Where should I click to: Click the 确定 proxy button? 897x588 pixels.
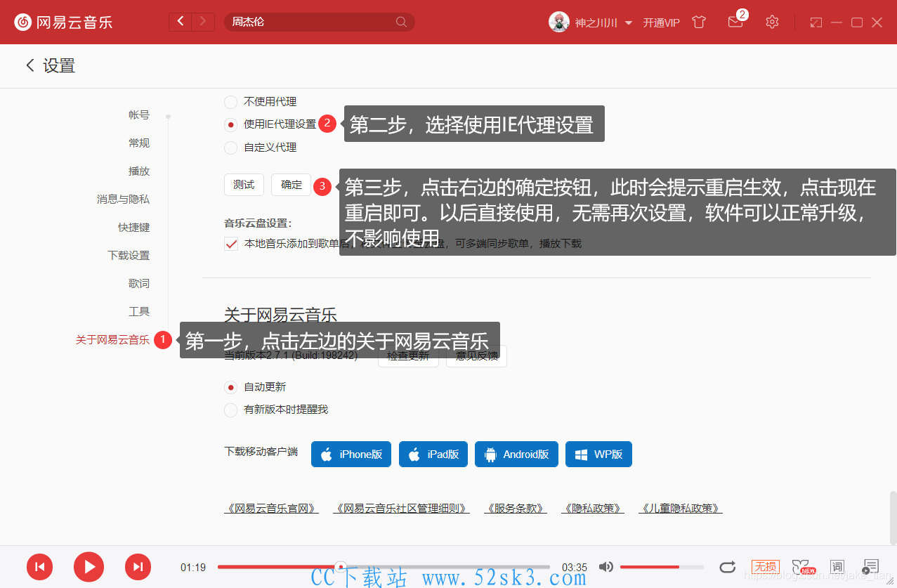pos(292,185)
